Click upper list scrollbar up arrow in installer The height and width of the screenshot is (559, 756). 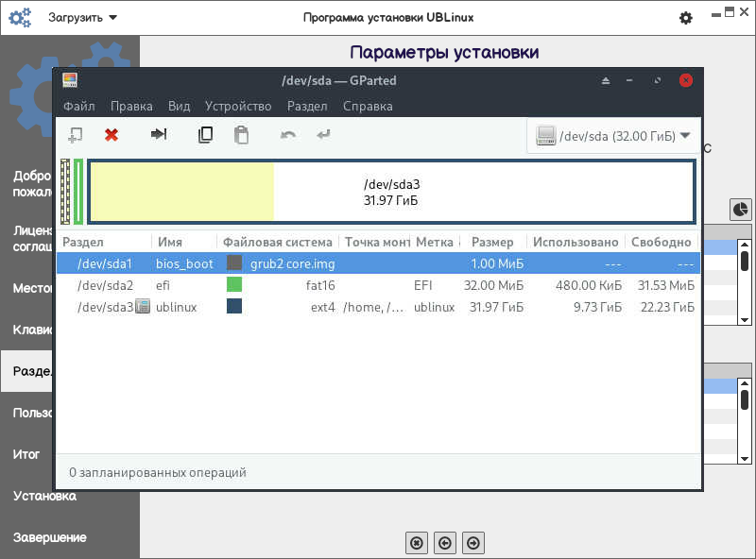(745, 245)
